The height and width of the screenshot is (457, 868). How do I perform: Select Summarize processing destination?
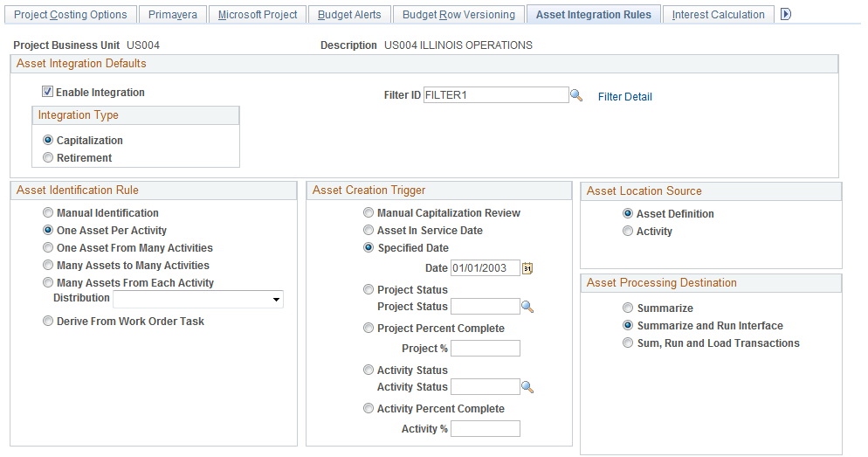[628, 308]
